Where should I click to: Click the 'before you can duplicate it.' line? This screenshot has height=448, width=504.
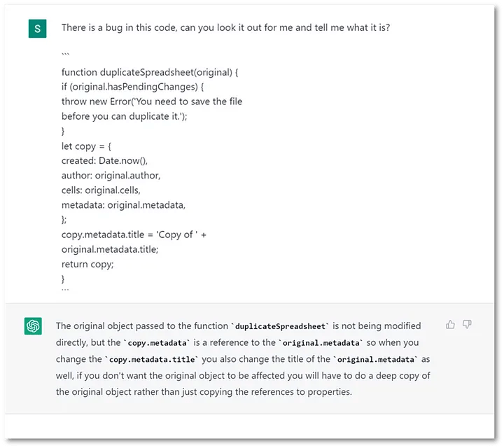[x=134, y=116]
